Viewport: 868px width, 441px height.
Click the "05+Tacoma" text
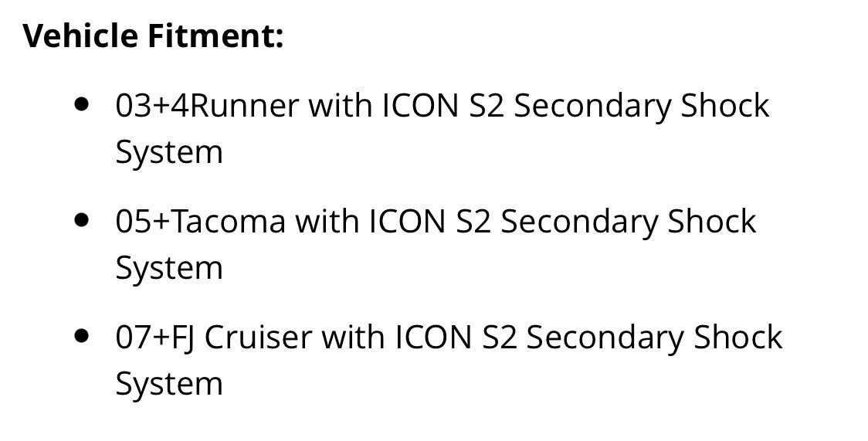click(x=200, y=221)
